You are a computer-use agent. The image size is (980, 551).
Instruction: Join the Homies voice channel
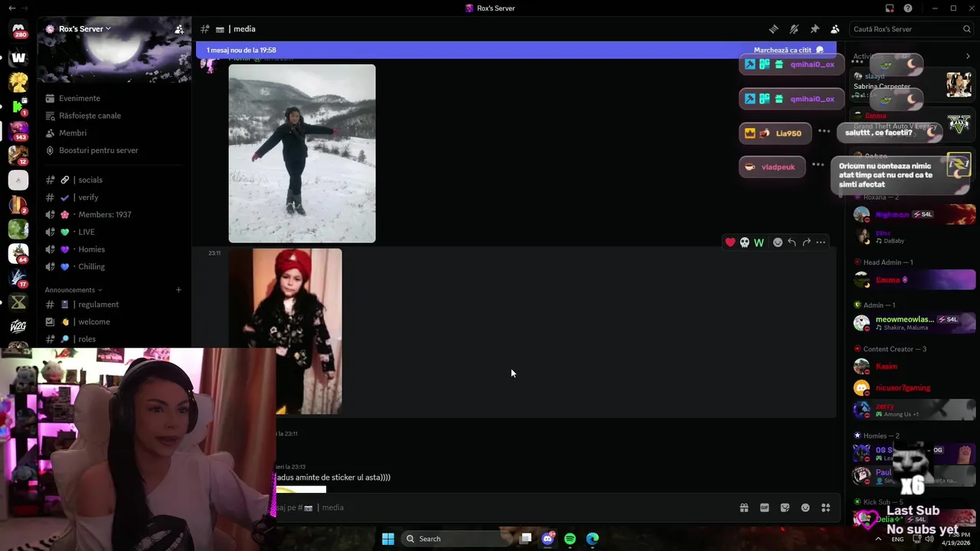(115, 249)
